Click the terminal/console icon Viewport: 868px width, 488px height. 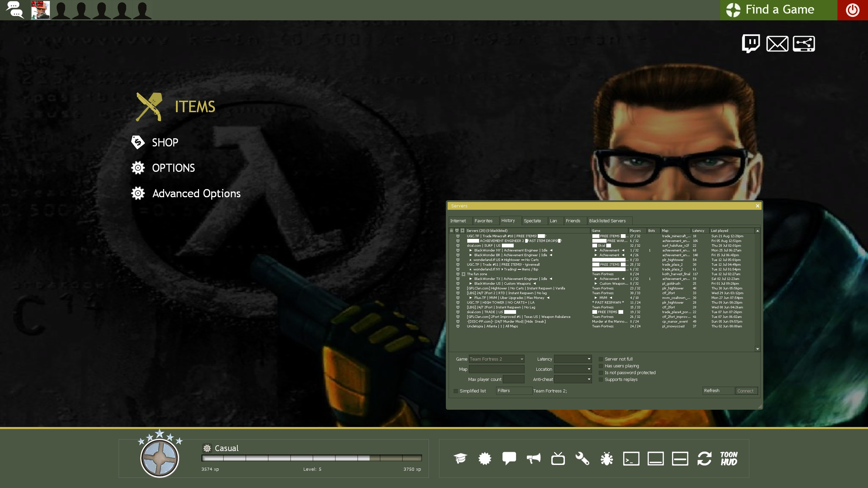(x=631, y=458)
